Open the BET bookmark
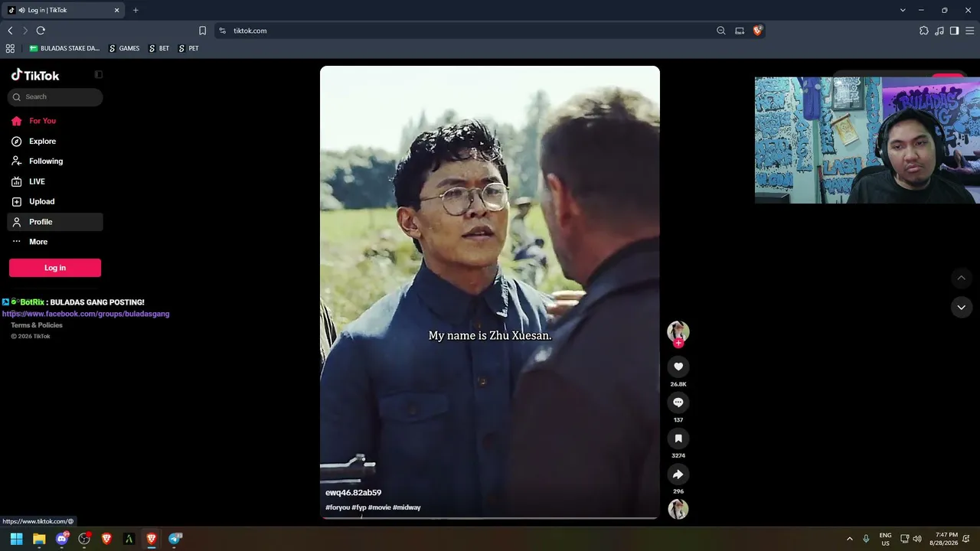The width and height of the screenshot is (980, 551). [x=159, y=48]
